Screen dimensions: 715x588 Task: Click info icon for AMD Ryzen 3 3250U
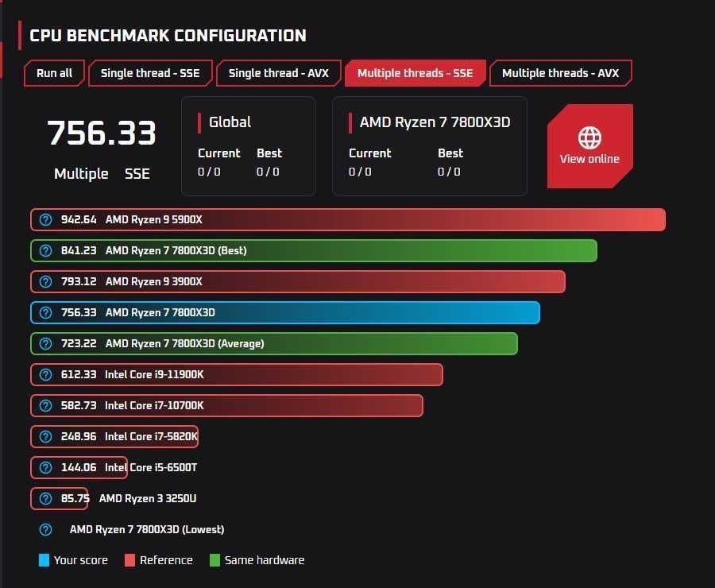pos(45,498)
